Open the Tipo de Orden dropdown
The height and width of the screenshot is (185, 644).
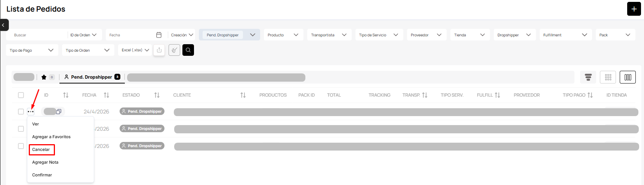(x=88, y=50)
